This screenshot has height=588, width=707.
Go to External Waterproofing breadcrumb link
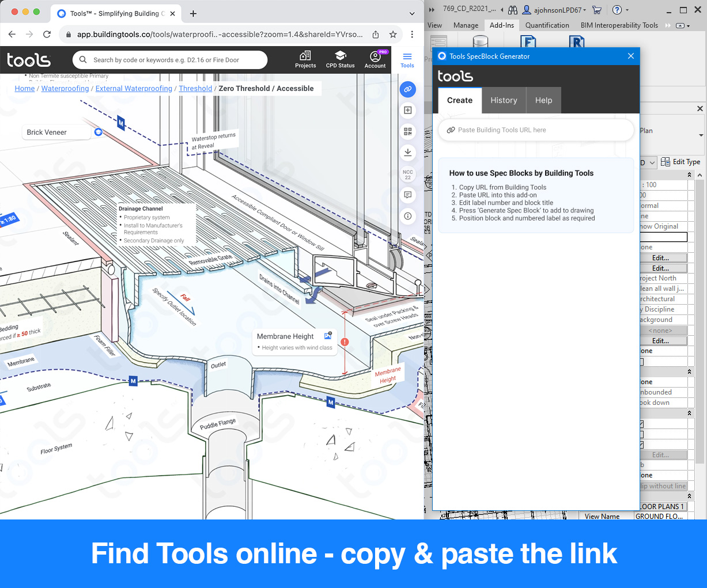pyautogui.click(x=134, y=89)
